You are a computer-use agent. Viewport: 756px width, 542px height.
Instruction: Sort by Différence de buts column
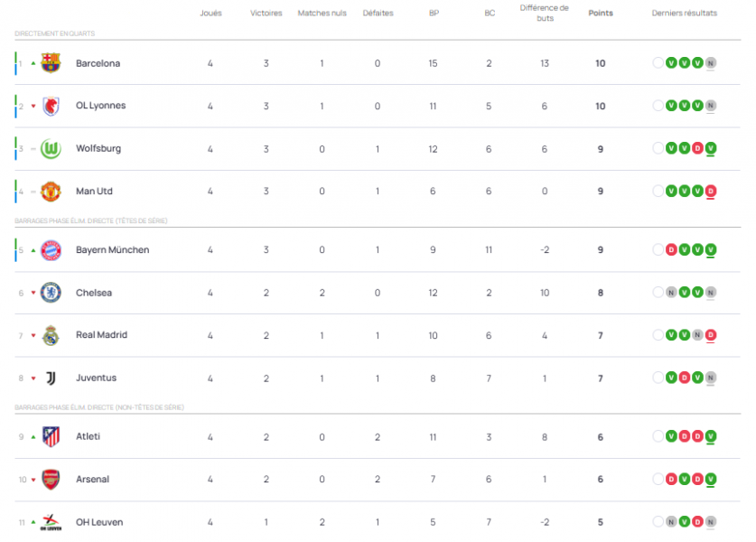click(x=545, y=13)
